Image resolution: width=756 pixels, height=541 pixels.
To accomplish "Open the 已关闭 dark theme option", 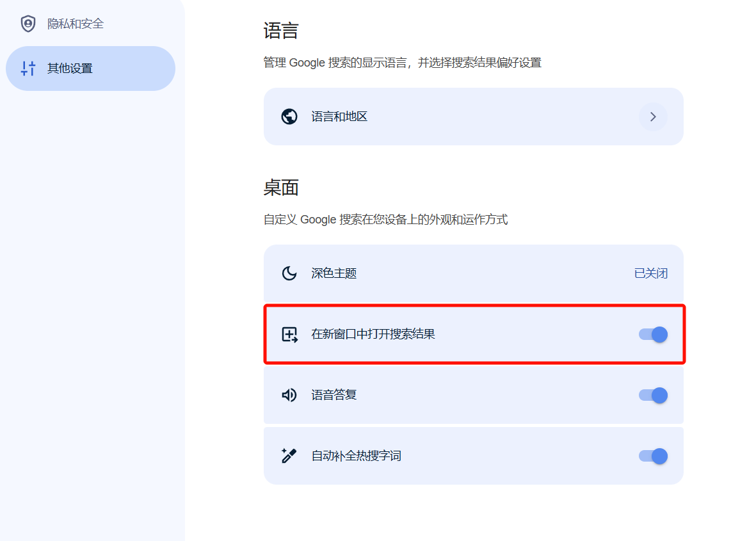I will pos(651,273).
